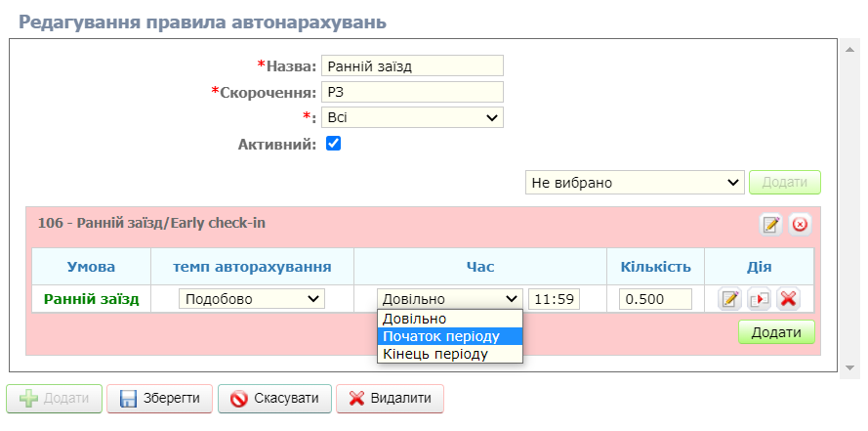Expand the Подобово rate dropdown
The width and height of the screenshot is (868, 431).
(x=251, y=299)
